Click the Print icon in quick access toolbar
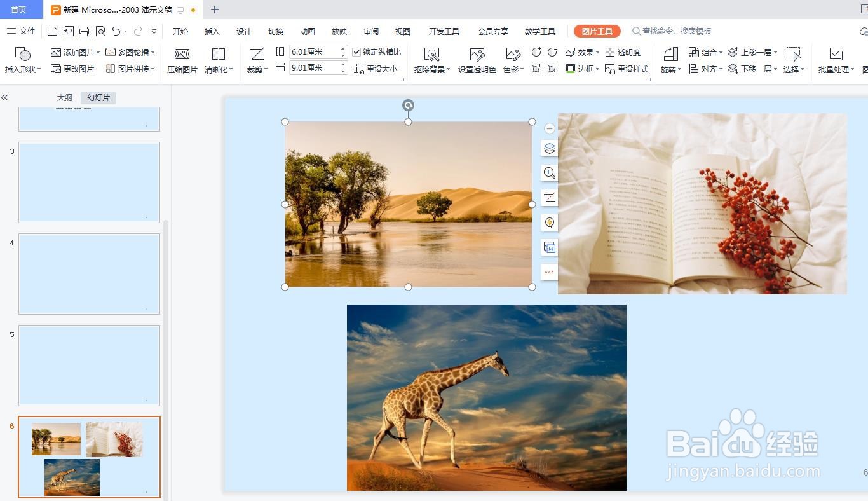Viewport: 868px width, 501px height. [85, 31]
